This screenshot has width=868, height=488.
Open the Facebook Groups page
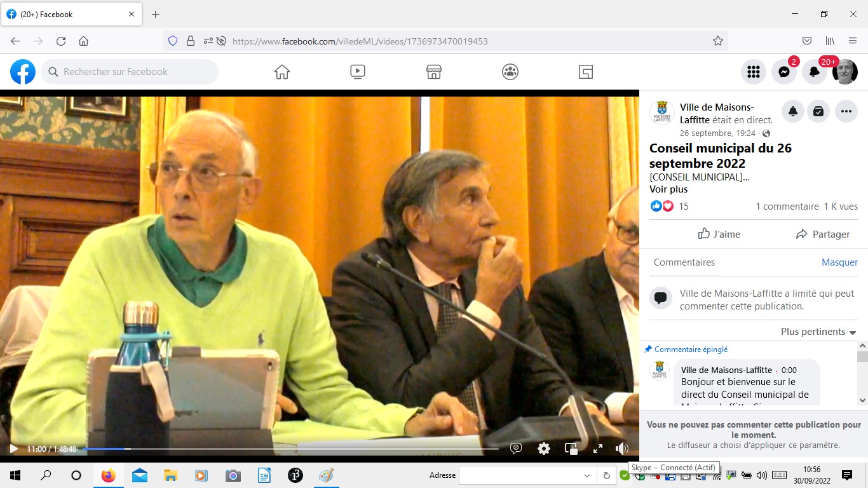pyautogui.click(x=510, y=72)
